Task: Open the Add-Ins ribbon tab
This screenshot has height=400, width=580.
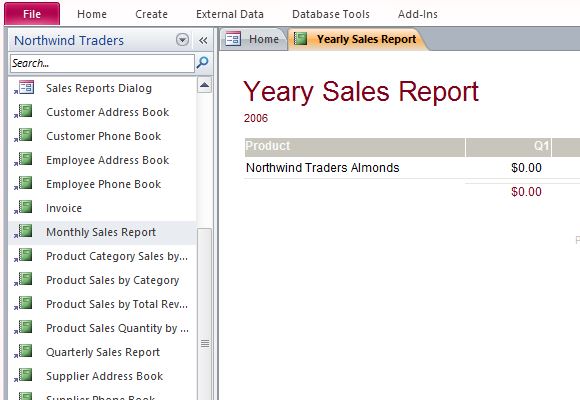Action: pyautogui.click(x=418, y=14)
